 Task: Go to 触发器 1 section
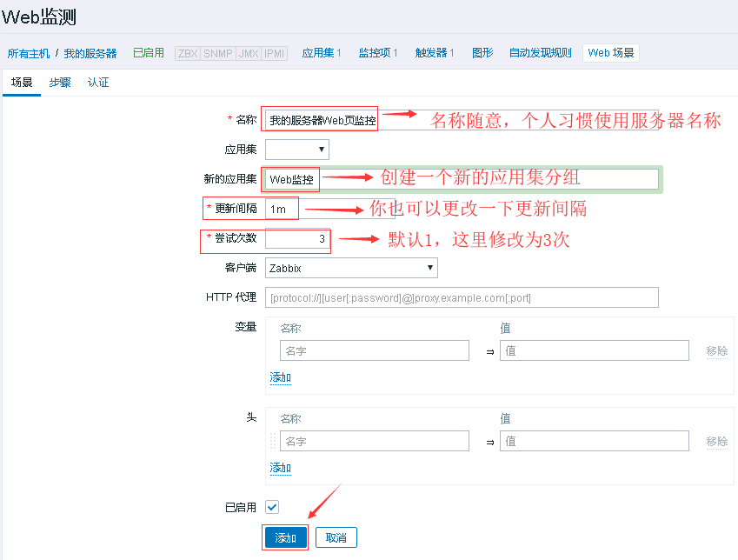point(435,53)
